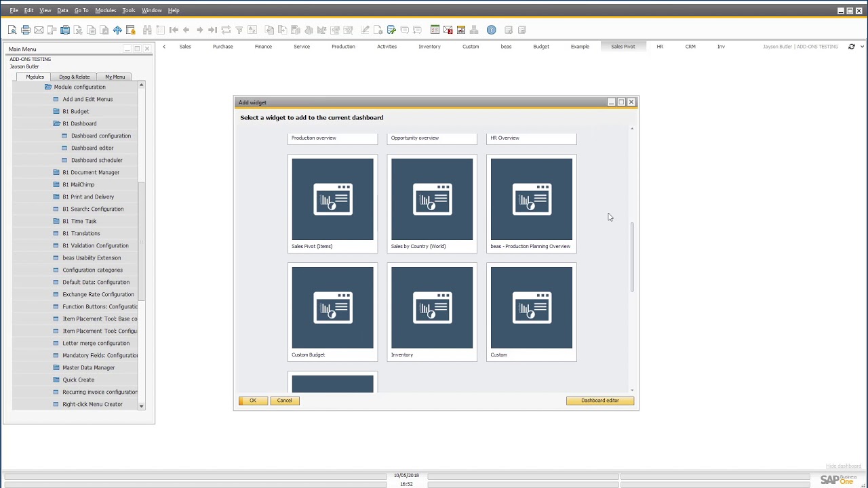Open Modules menu in menu bar
The height and width of the screenshot is (488, 868).
point(105,10)
